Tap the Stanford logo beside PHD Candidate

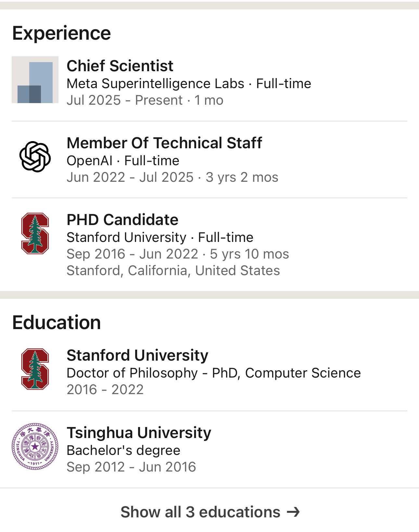[35, 233]
